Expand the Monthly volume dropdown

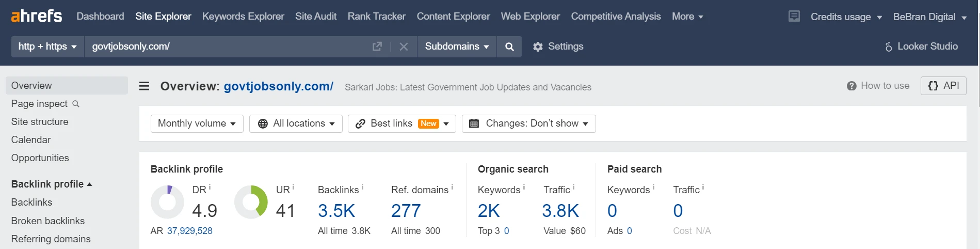pyautogui.click(x=197, y=123)
